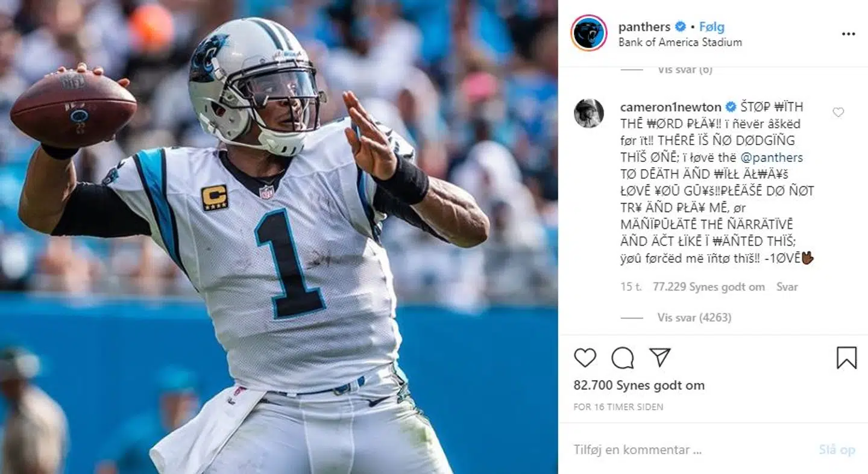The width and height of the screenshot is (868, 474).
Task: View 77.229 Synes godt om comment likes
Action: point(709,287)
